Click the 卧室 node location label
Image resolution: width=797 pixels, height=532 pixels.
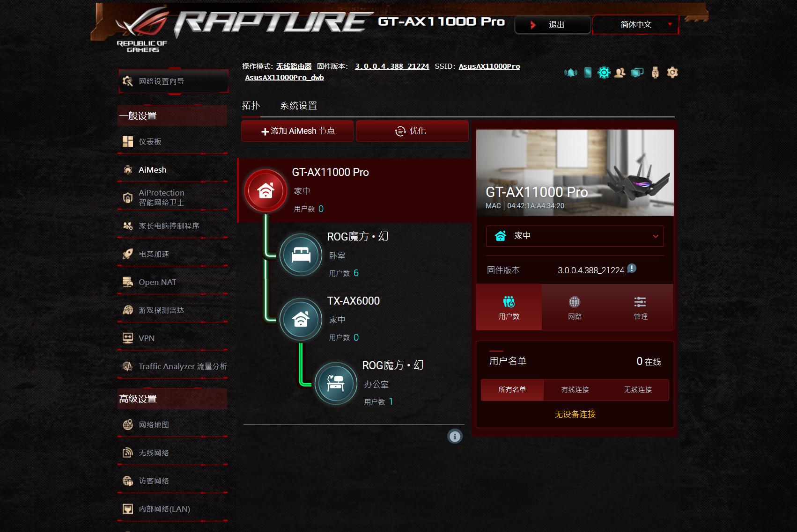tap(337, 256)
